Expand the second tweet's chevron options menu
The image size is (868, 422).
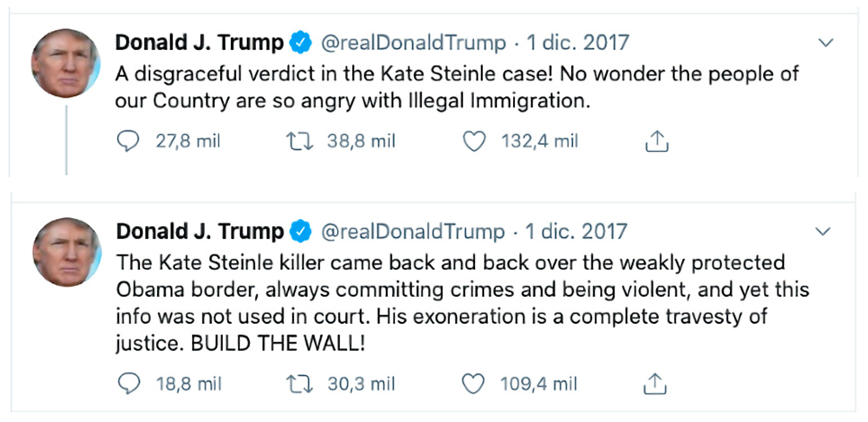point(823,232)
